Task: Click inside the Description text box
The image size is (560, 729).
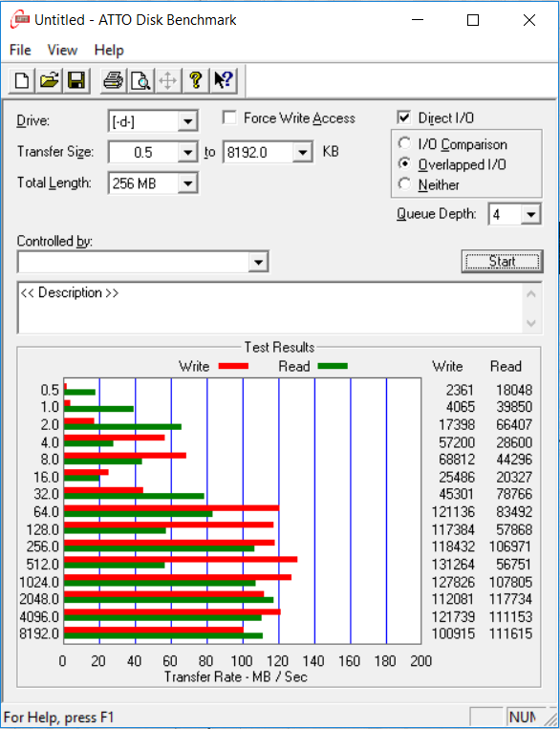Action: [x=271, y=308]
